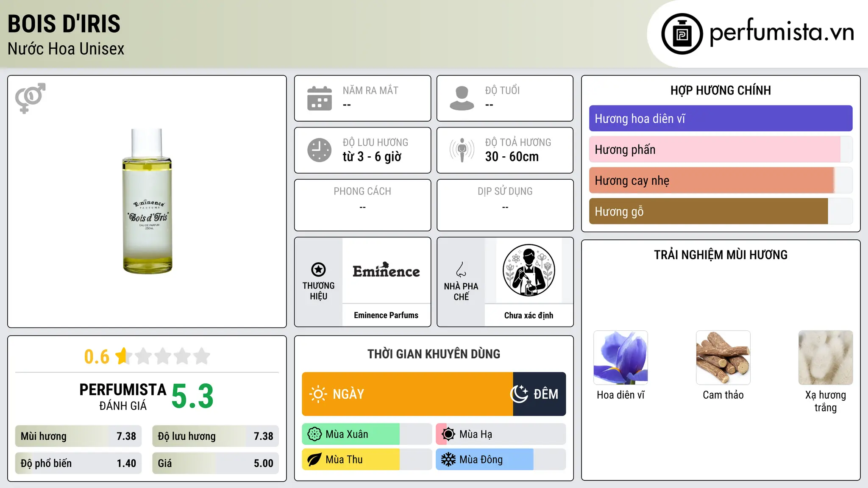Screen dimensions: 868x488
Task: Click the Độ lưu hương score row
Action: pyautogui.click(x=215, y=436)
